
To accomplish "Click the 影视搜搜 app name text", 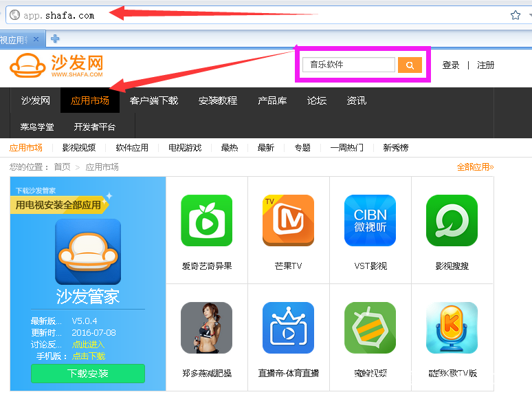I will (452, 266).
